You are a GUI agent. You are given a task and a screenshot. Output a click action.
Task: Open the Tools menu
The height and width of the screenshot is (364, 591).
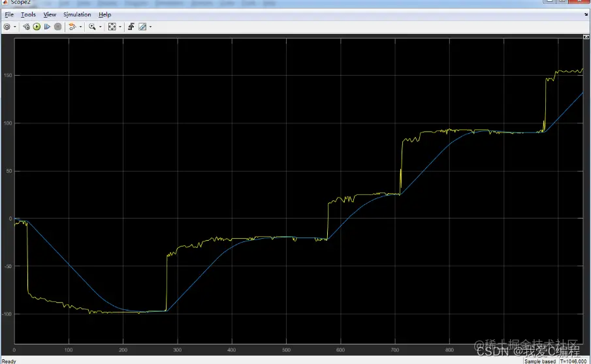pos(28,14)
